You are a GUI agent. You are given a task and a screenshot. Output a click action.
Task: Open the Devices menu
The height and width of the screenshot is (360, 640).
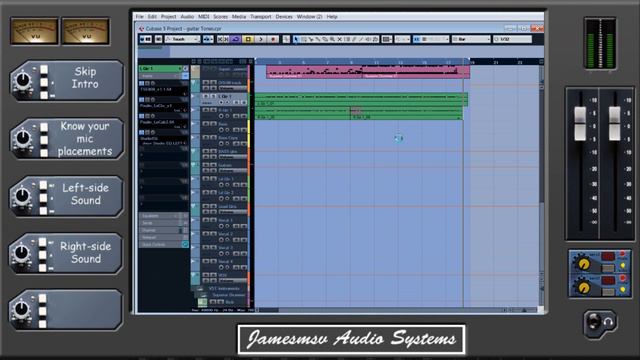284,17
